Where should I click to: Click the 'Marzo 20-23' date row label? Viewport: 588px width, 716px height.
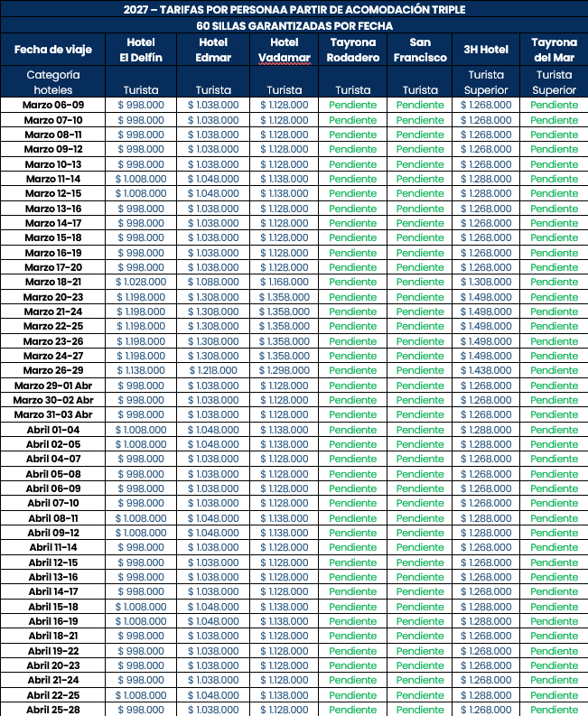pos(53,297)
